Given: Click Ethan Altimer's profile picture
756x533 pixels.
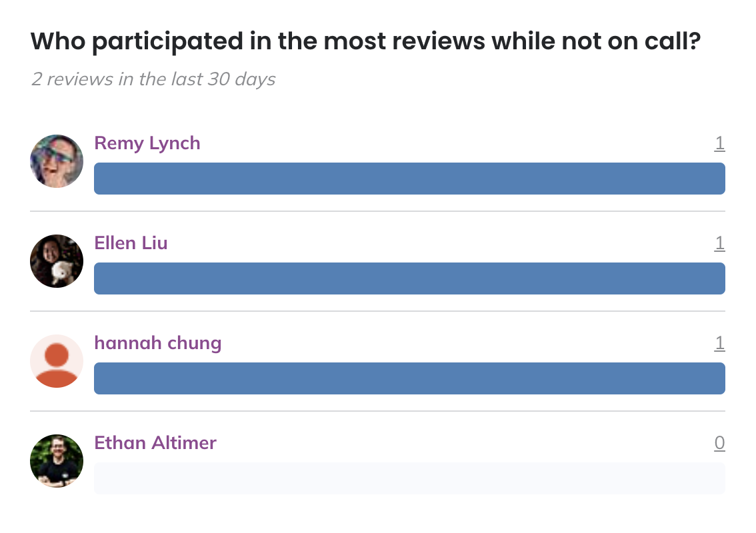Looking at the screenshot, I should 57,461.
